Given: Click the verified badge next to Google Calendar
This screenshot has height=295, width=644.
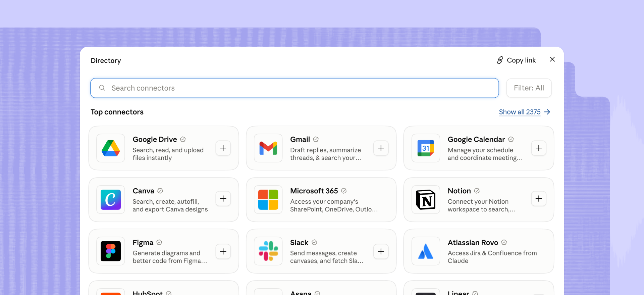Looking at the screenshot, I should point(511,139).
